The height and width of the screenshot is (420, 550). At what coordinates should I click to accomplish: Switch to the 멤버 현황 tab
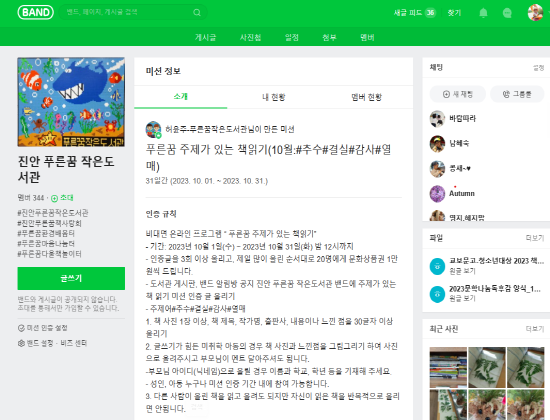tap(367, 97)
